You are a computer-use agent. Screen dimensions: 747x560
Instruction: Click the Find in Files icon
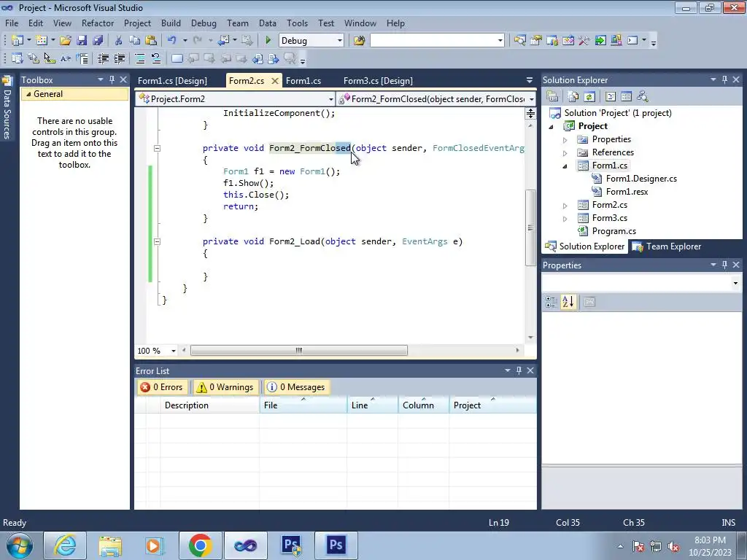(x=359, y=41)
